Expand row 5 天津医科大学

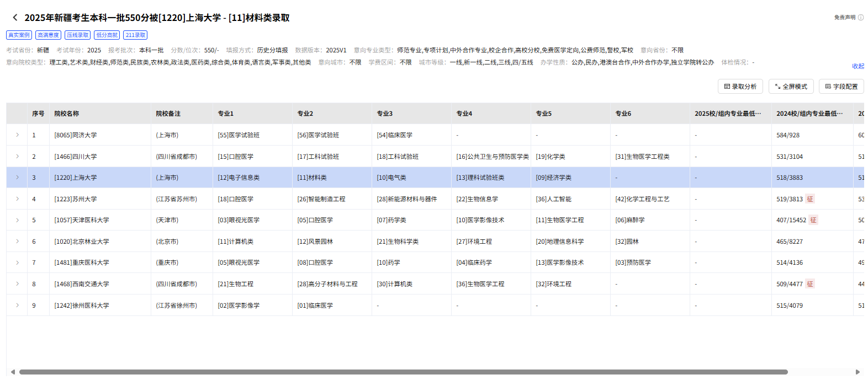[x=17, y=220]
